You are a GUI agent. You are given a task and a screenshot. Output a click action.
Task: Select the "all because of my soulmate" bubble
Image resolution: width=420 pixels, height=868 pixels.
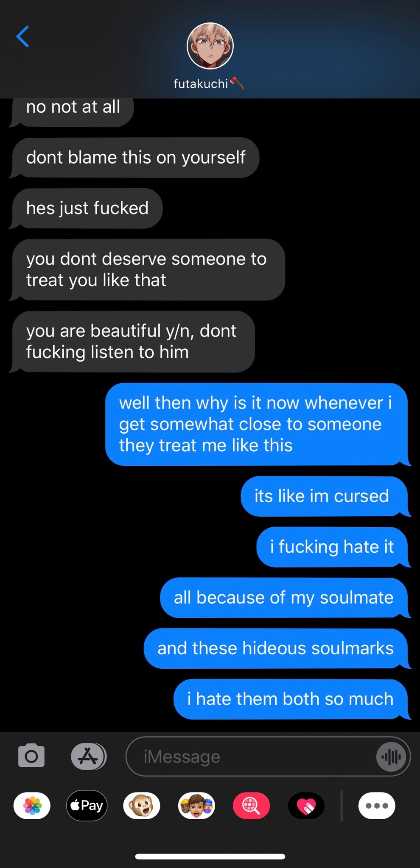coord(285,598)
